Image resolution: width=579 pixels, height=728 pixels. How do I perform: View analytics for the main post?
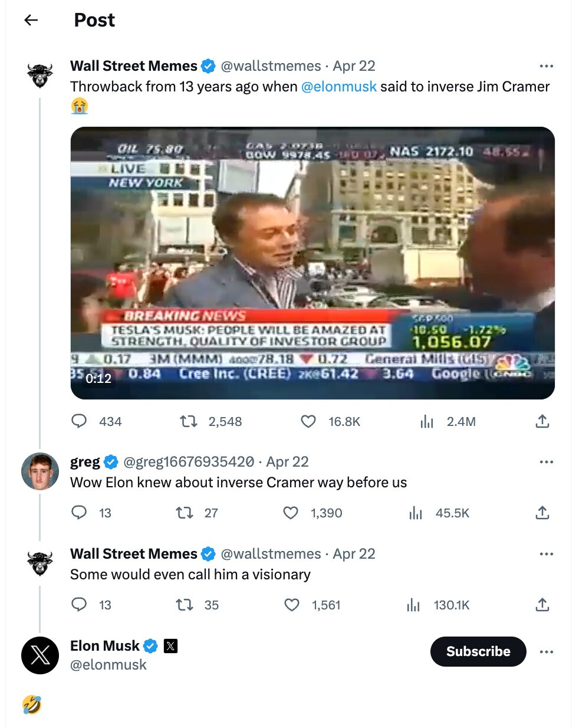point(426,421)
